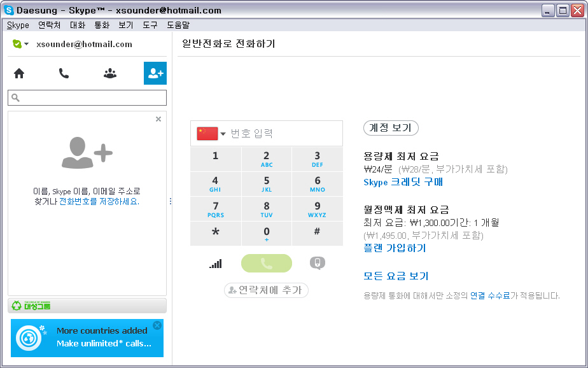
Task: Check the signal strength bars icon
Action: tap(216, 264)
